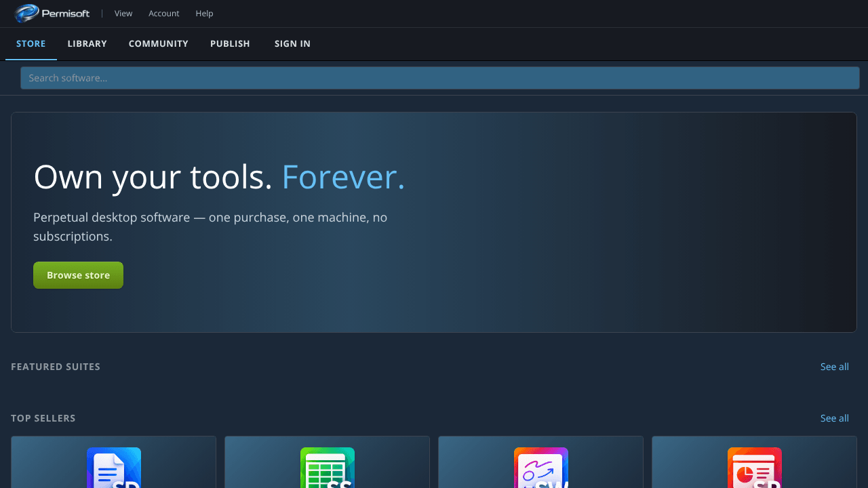Open the View menu

coord(123,14)
